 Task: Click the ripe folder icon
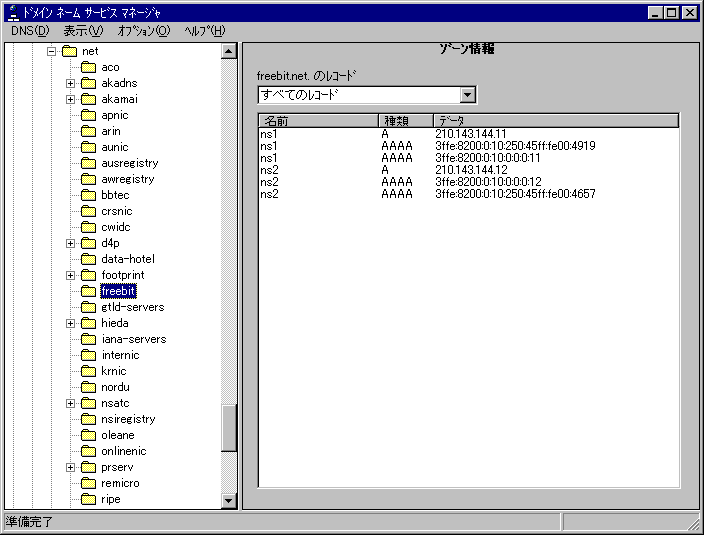(x=88, y=499)
